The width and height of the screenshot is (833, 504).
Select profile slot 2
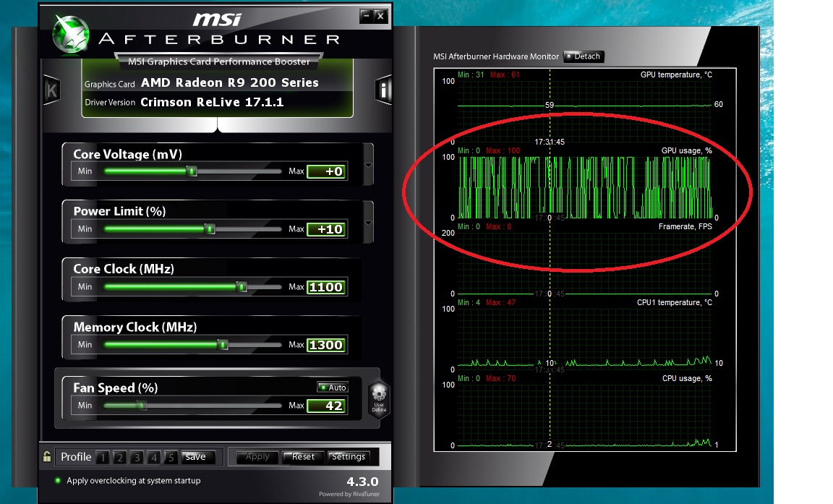coord(120,457)
